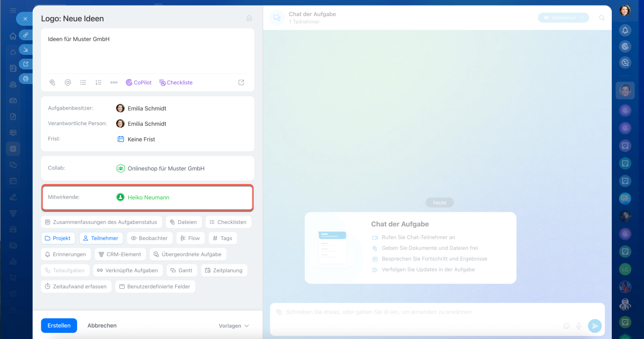
Task: Open more formatting options (three dots)
Action: (114, 82)
